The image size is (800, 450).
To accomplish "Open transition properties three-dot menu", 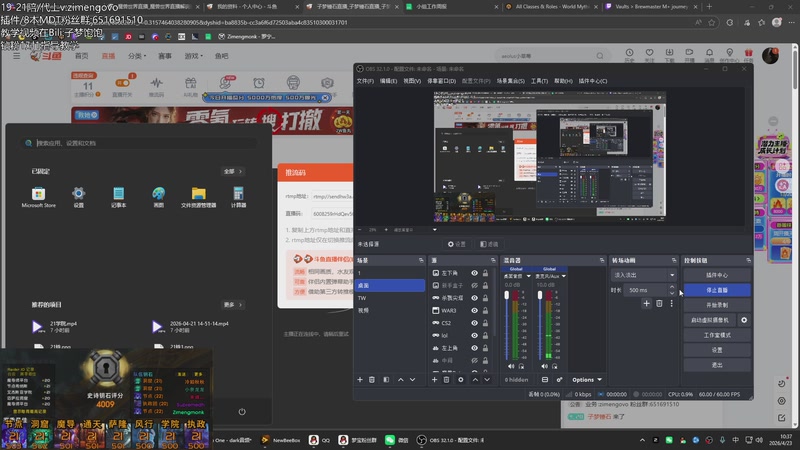I will 671,304.
